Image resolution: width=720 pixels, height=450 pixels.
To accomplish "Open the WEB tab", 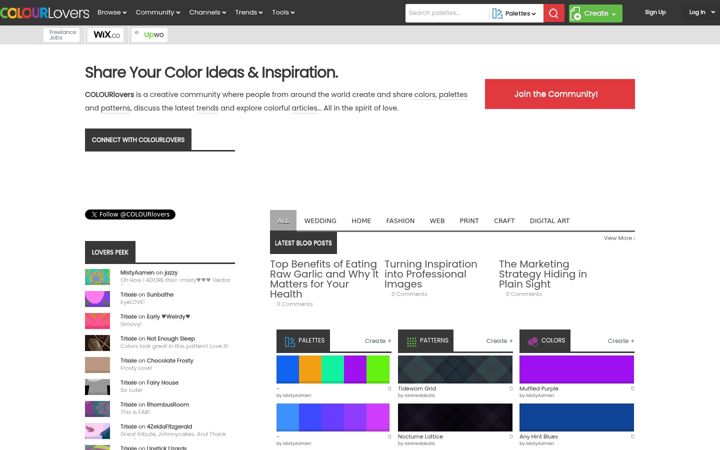I will tap(437, 221).
